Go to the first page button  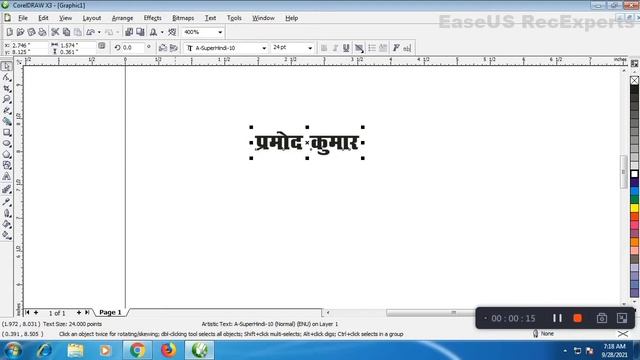coord(27,312)
